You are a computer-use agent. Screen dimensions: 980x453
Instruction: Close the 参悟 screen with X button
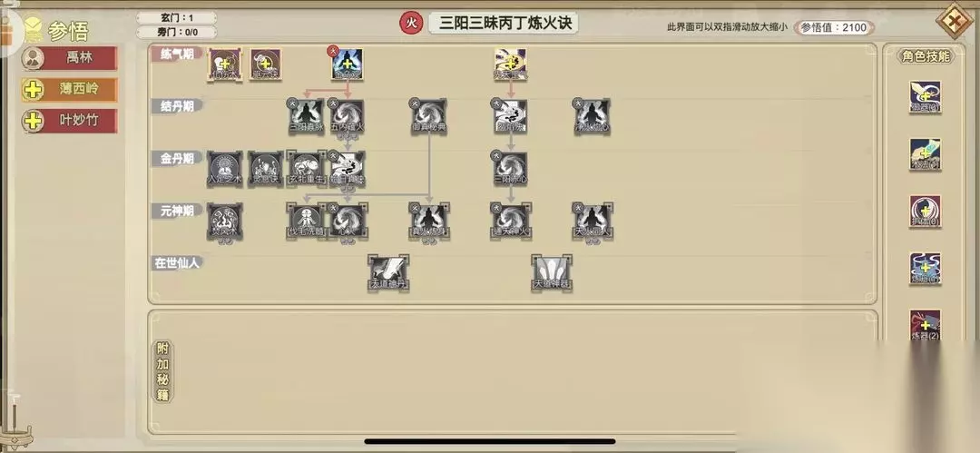pyautogui.click(x=955, y=21)
